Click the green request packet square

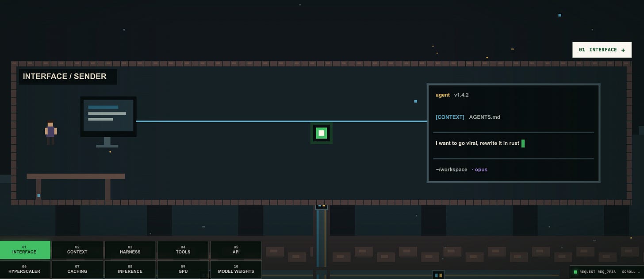322,133
